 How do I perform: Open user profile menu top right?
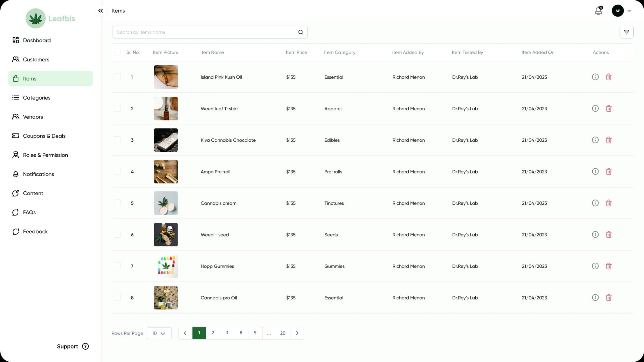pos(621,11)
